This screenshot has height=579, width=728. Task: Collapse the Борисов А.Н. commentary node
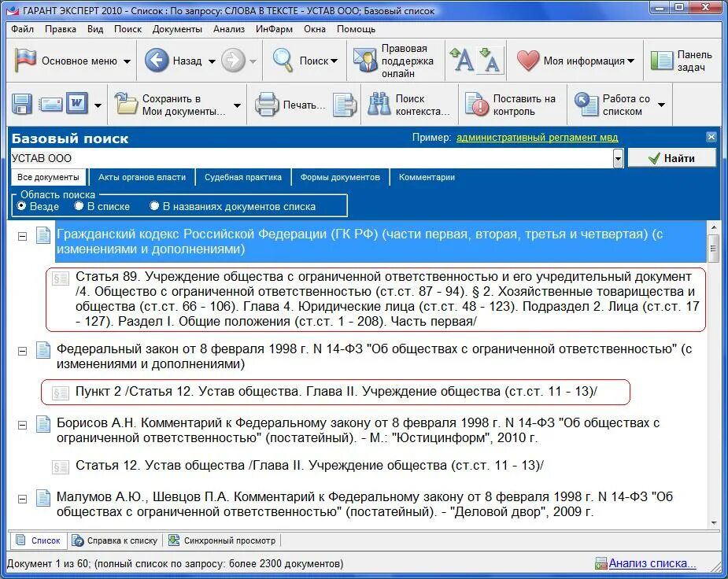[x=22, y=425]
